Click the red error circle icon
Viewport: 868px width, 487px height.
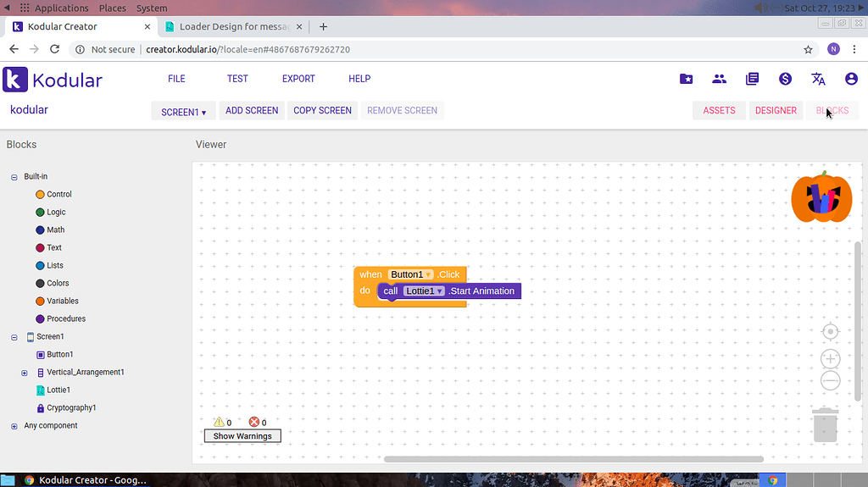[x=254, y=422]
